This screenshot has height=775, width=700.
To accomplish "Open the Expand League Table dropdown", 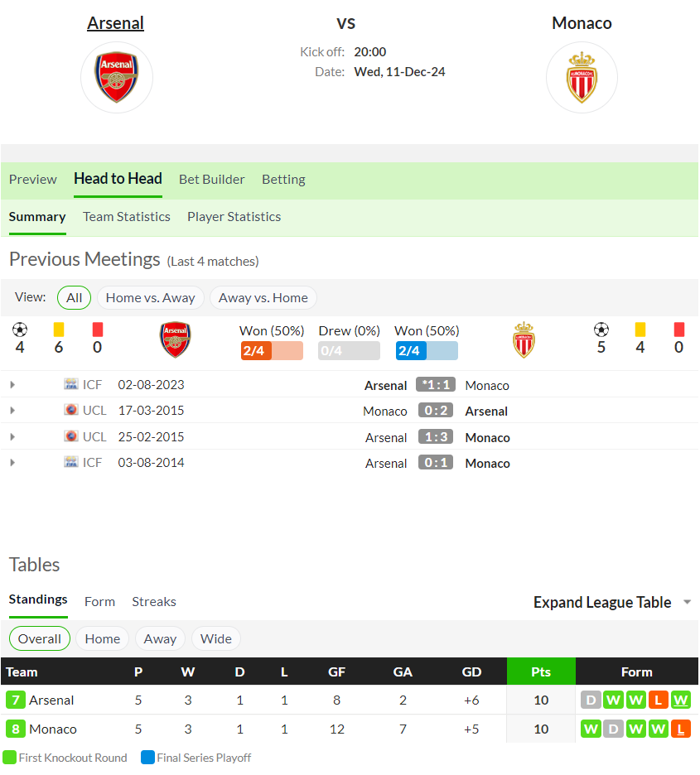I will (x=612, y=602).
